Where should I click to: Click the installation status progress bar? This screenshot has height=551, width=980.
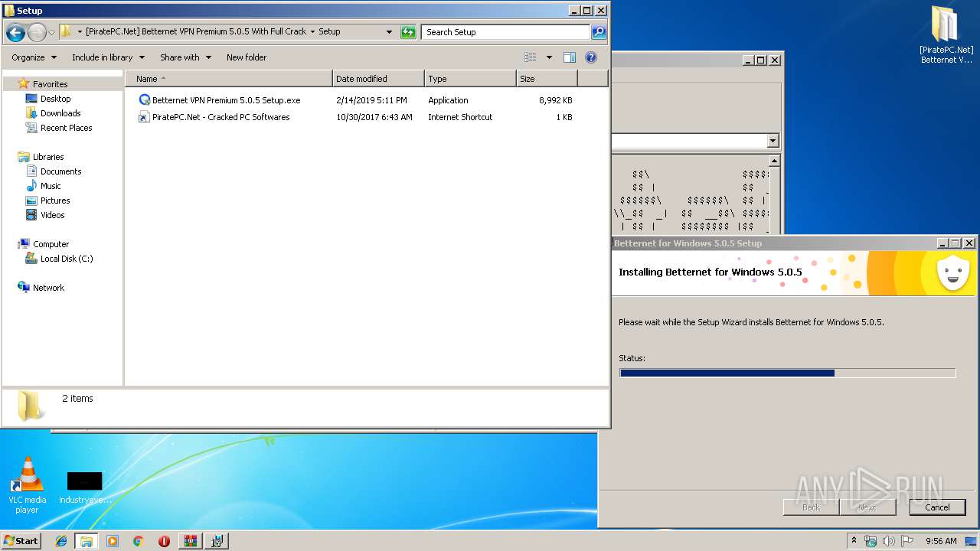[787, 373]
